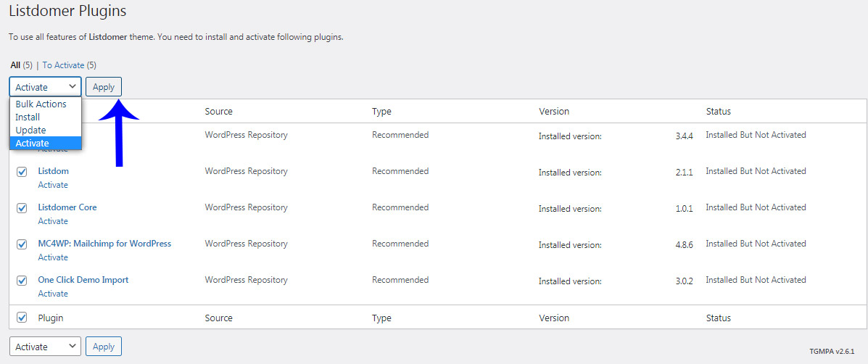Screen dimensions: 868x364
Task: Click the top Apply button
Action: [104, 87]
